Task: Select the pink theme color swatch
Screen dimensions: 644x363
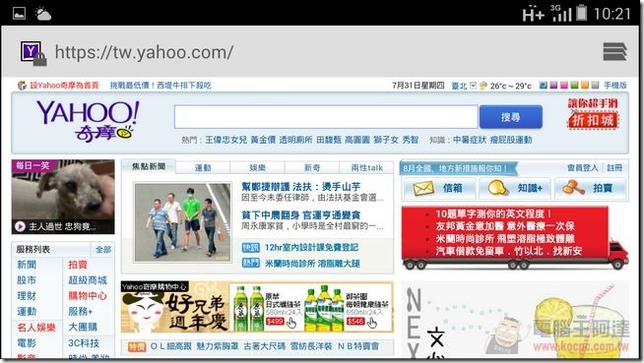Action: click(564, 85)
